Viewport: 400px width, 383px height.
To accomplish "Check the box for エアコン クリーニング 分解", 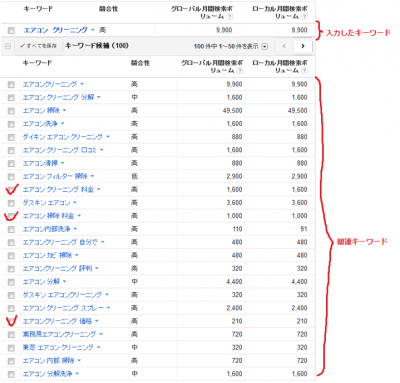I will point(11,98).
